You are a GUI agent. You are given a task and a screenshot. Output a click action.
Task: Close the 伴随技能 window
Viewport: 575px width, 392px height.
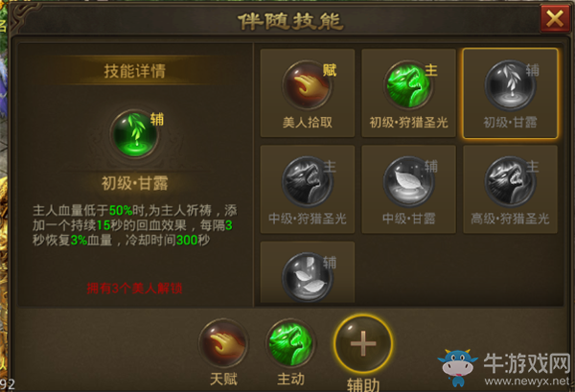coord(555,18)
